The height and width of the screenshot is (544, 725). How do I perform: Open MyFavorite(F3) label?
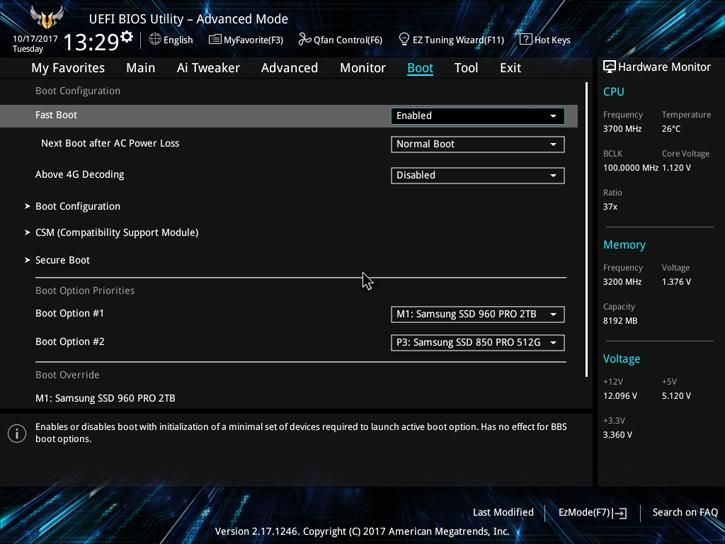click(253, 40)
